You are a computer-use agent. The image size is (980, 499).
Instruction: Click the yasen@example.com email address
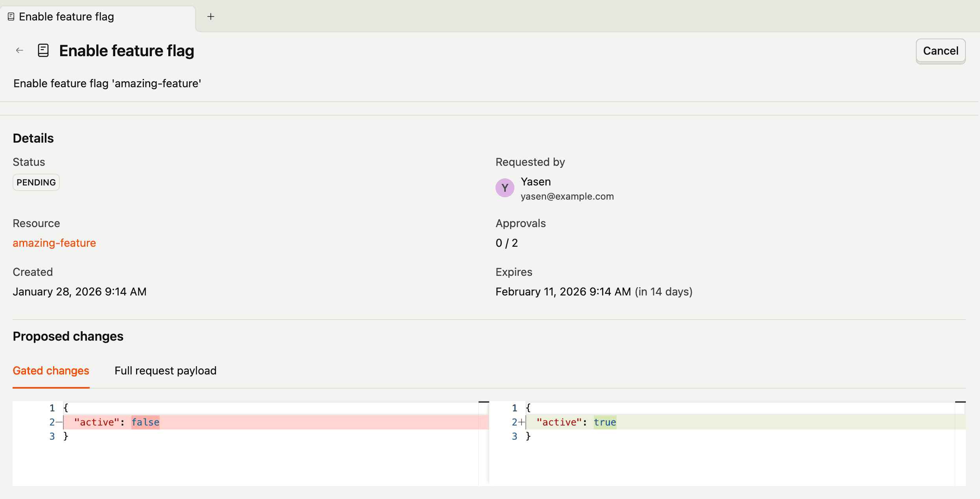(567, 196)
